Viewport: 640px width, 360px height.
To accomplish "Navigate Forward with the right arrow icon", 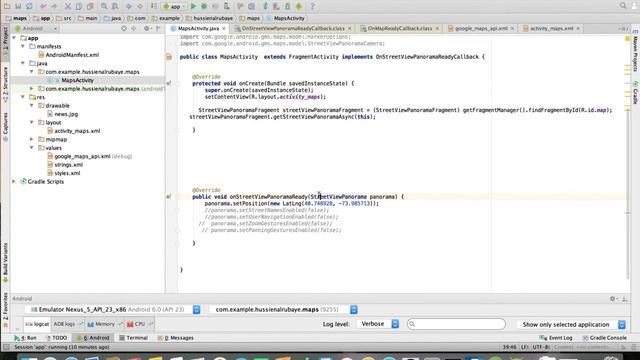I will tap(140, 6).
